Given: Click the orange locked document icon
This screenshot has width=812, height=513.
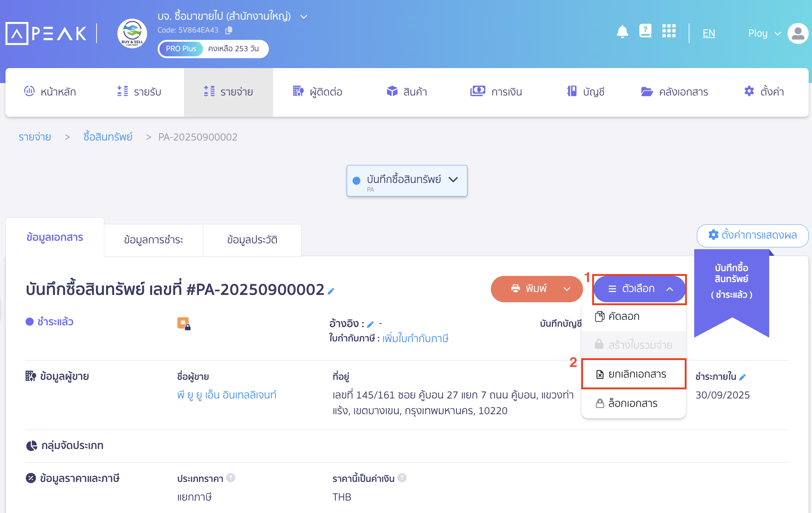Looking at the screenshot, I should (184, 323).
